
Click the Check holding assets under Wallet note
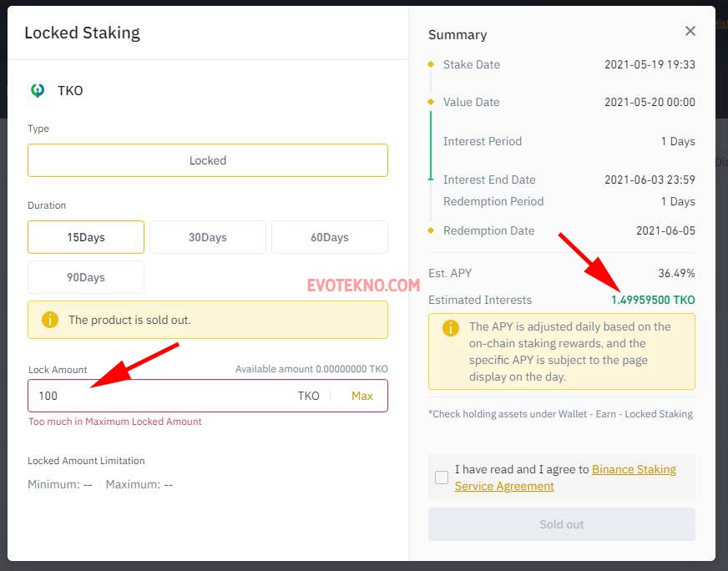tap(560, 414)
